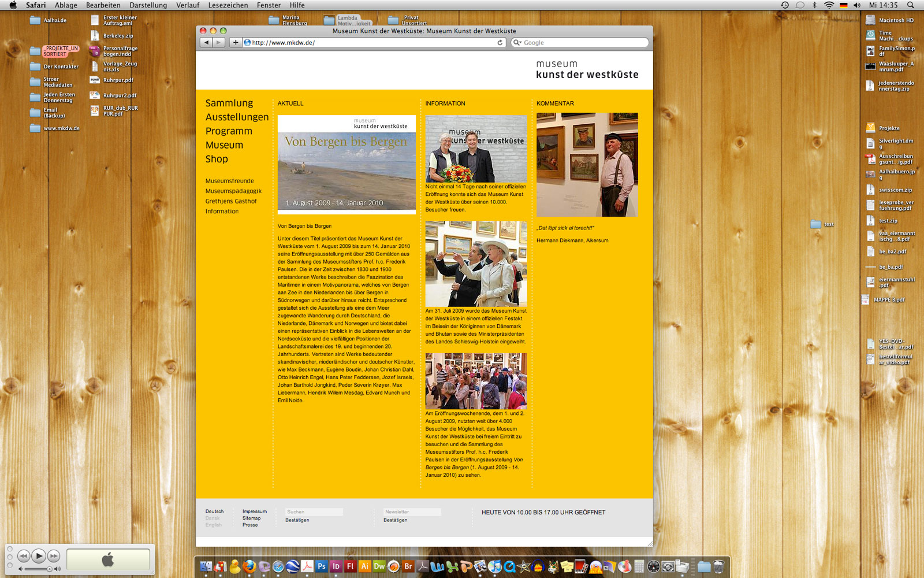
Task: Launch InDesign (Id) from the Dock
Action: point(336,566)
